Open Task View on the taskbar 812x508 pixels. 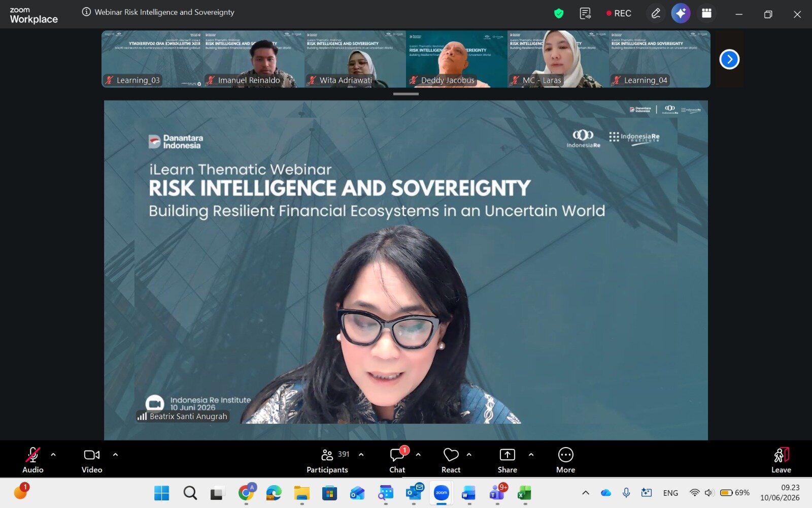click(x=218, y=493)
